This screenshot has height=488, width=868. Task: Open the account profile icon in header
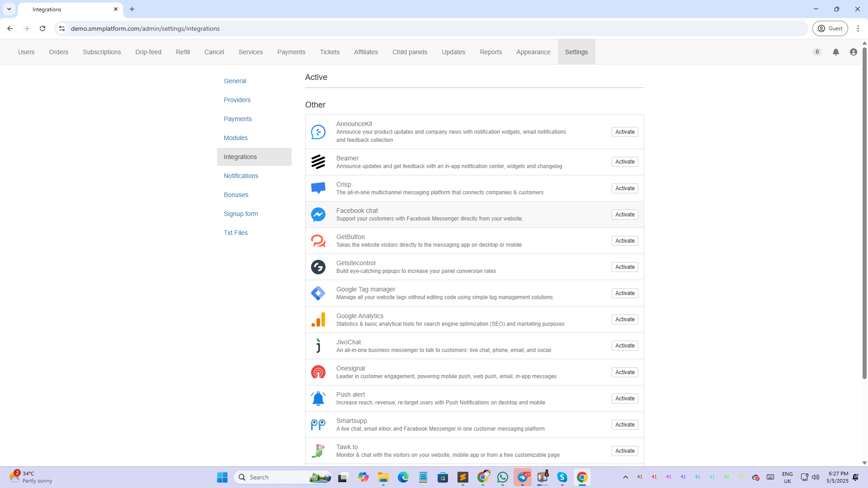tap(853, 52)
